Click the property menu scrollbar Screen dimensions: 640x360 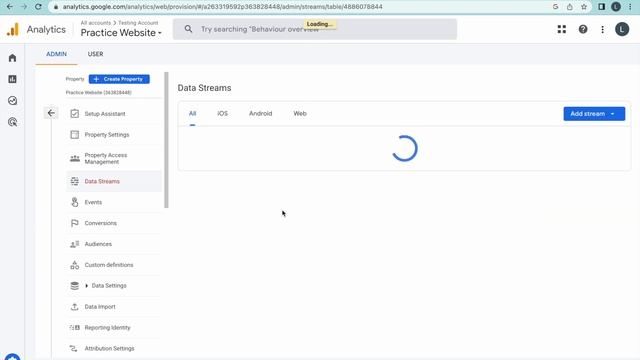point(166,140)
